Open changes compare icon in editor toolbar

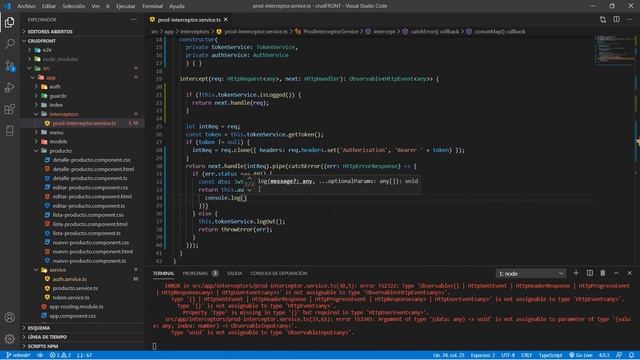603,20
